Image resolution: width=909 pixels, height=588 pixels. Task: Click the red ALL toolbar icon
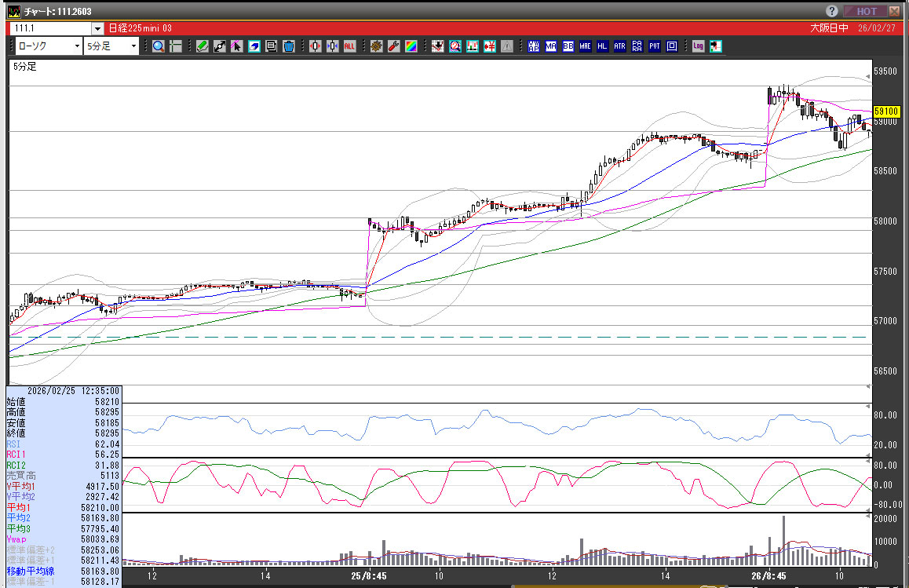click(349, 46)
